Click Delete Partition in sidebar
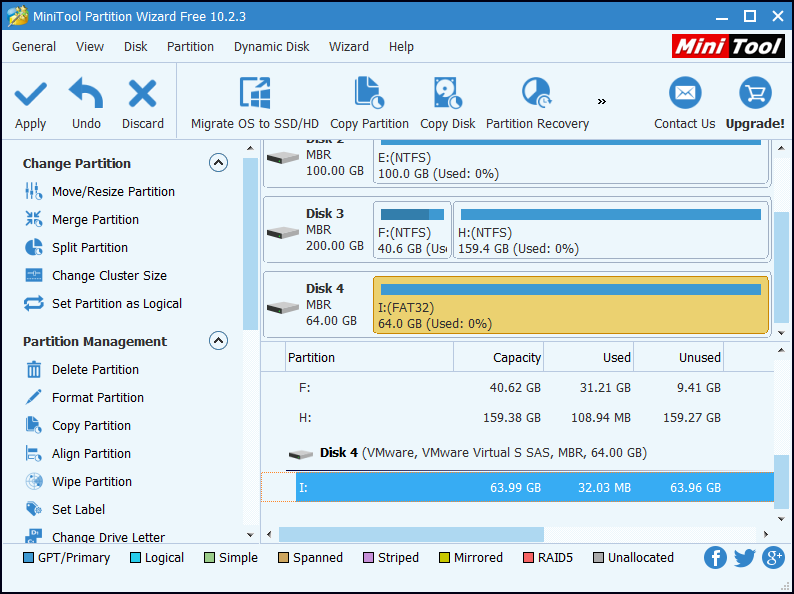The width and height of the screenshot is (794, 594). 82,370
